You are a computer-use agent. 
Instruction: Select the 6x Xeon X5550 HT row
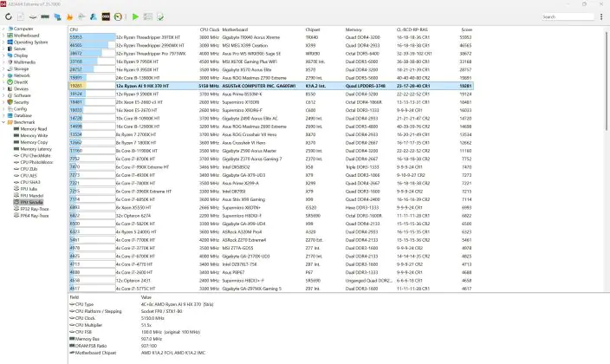click(x=271, y=207)
